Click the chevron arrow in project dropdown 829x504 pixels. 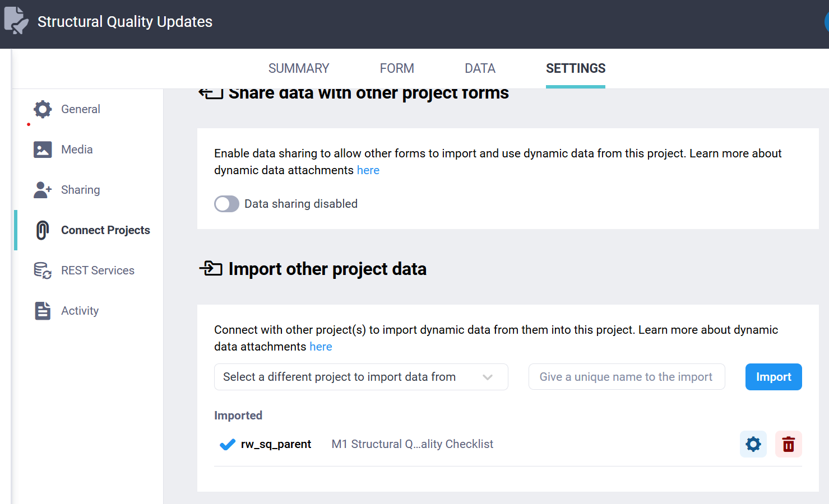tap(488, 377)
